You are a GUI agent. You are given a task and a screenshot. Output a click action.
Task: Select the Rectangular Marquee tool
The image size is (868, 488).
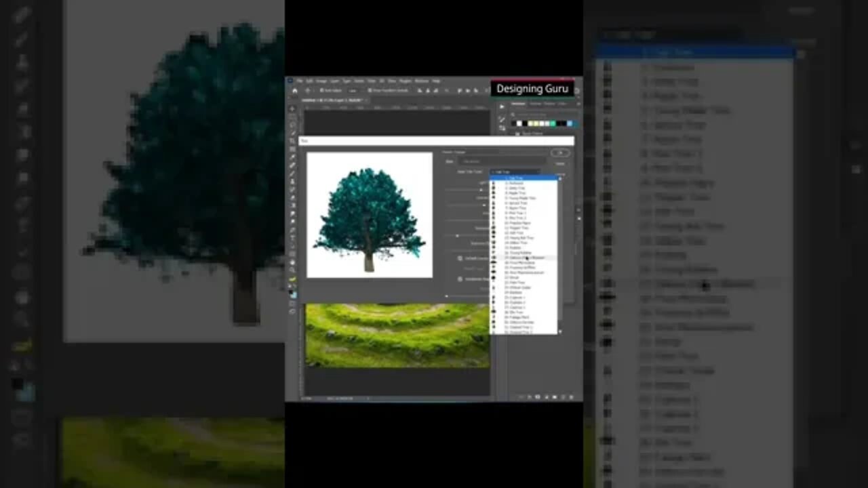coord(292,117)
